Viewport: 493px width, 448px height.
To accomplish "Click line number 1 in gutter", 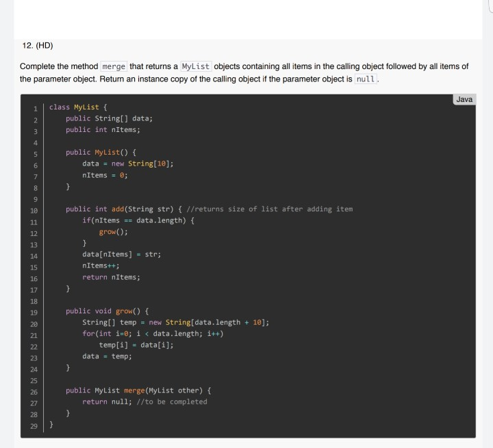I will coord(36,109).
